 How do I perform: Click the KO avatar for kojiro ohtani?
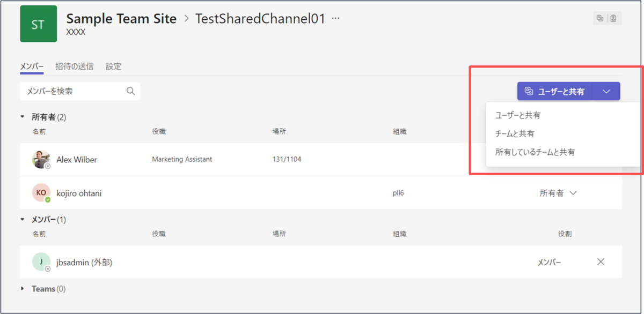pyautogui.click(x=41, y=193)
